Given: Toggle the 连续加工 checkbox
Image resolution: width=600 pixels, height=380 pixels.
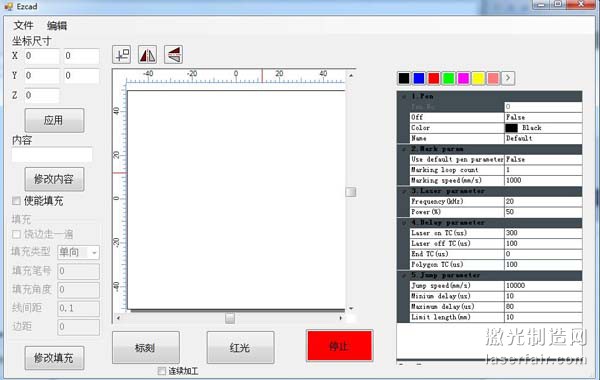Looking at the screenshot, I should pos(162,371).
